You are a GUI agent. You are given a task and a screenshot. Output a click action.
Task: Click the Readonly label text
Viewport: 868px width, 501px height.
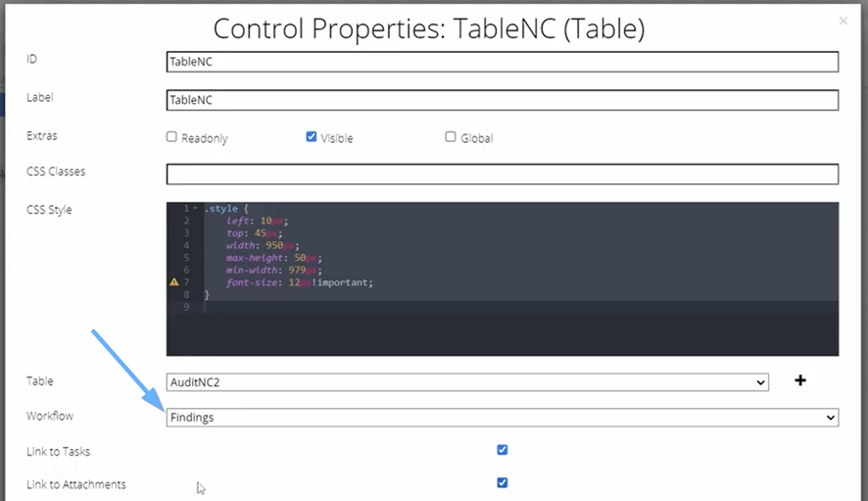point(205,138)
